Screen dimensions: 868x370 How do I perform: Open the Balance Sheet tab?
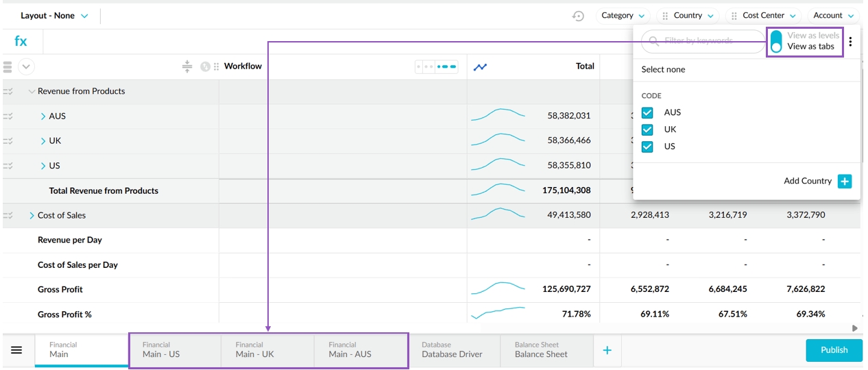point(541,350)
